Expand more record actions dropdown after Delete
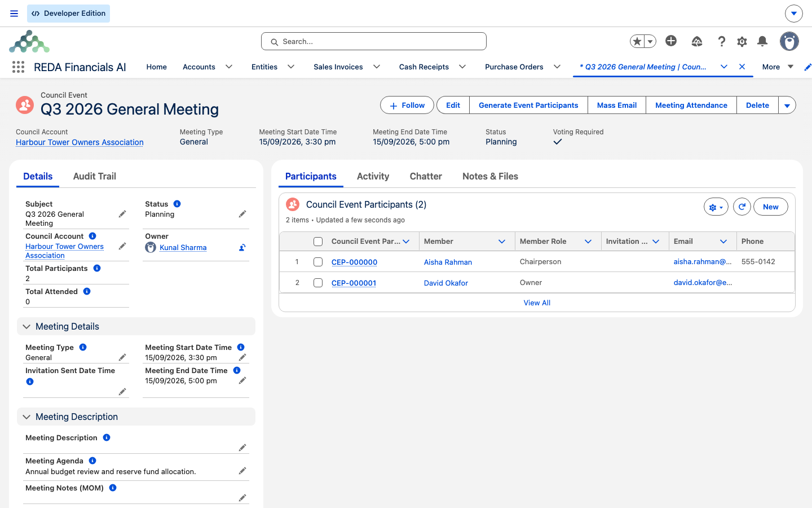 [x=787, y=106]
